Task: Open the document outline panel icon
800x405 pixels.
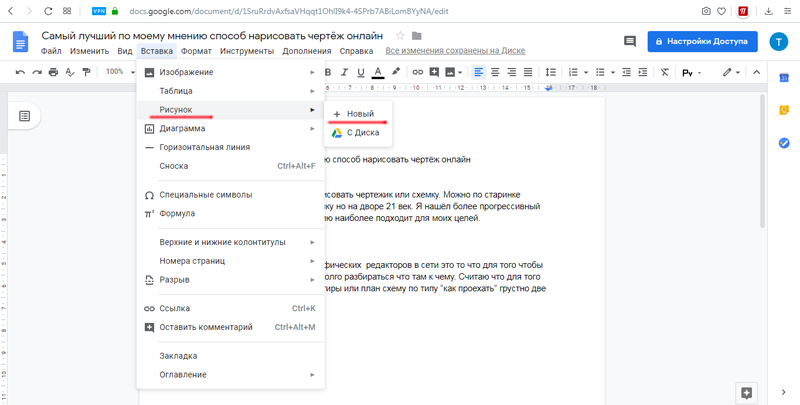Action: [24, 116]
